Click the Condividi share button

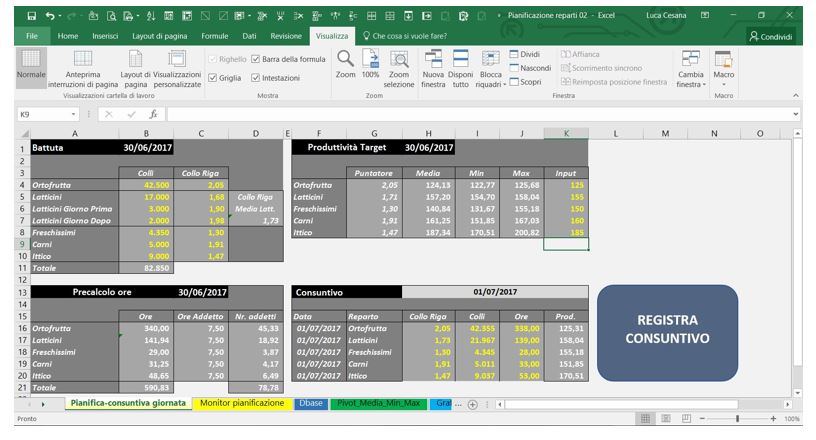771,36
